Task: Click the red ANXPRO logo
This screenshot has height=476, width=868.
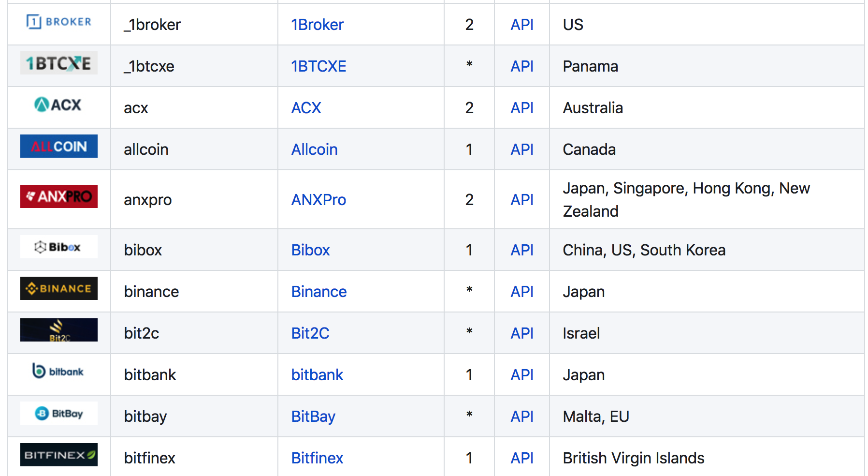Action: click(x=59, y=196)
